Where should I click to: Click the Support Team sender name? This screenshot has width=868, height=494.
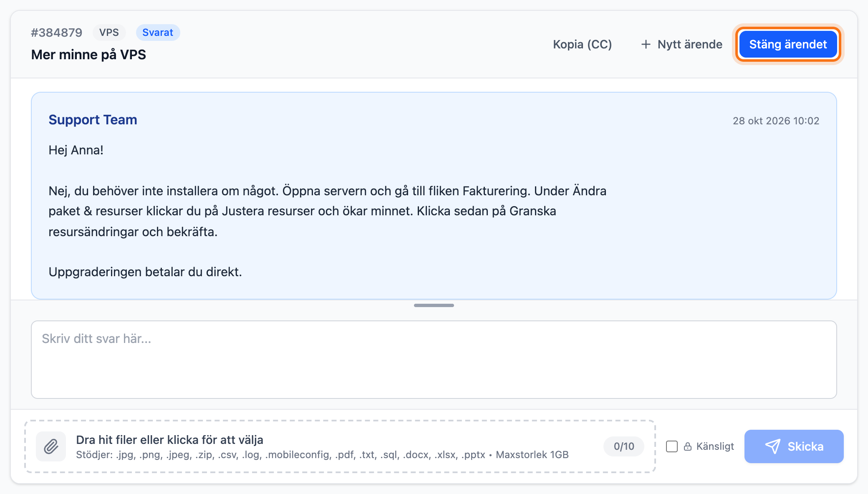click(x=93, y=120)
